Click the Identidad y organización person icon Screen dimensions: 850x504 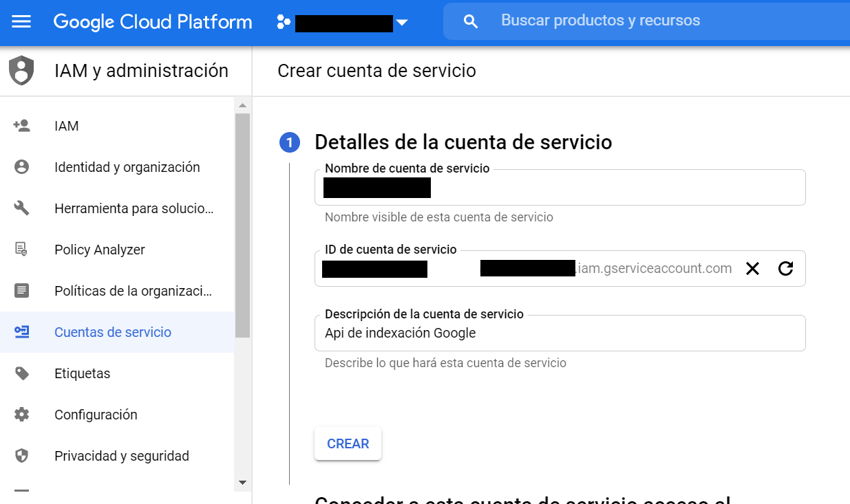(21, 167)
